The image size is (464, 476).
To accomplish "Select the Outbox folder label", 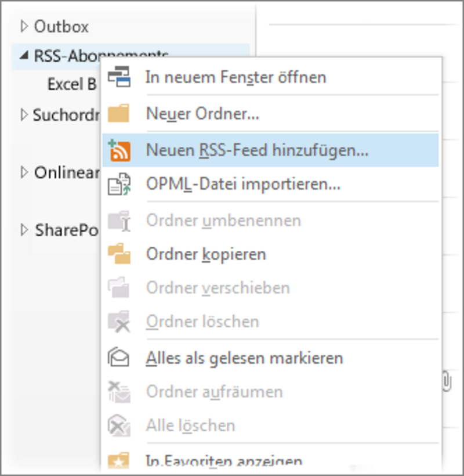I will click(61, 26).
